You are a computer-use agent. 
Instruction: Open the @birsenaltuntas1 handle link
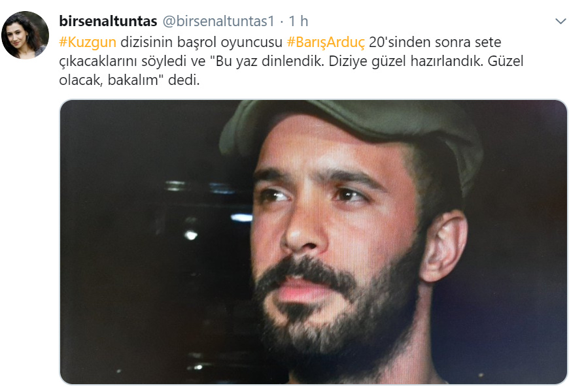coord(218,21)
